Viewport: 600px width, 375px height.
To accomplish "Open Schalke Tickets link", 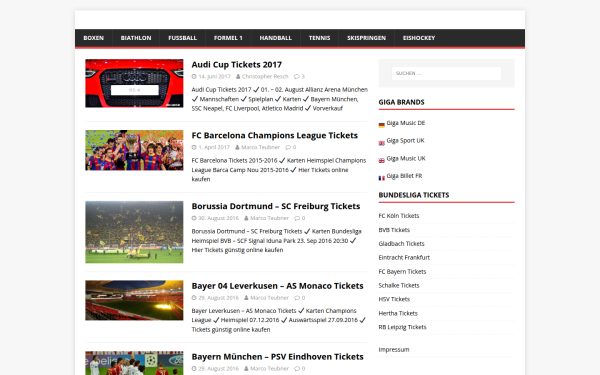I will point(399,285).
